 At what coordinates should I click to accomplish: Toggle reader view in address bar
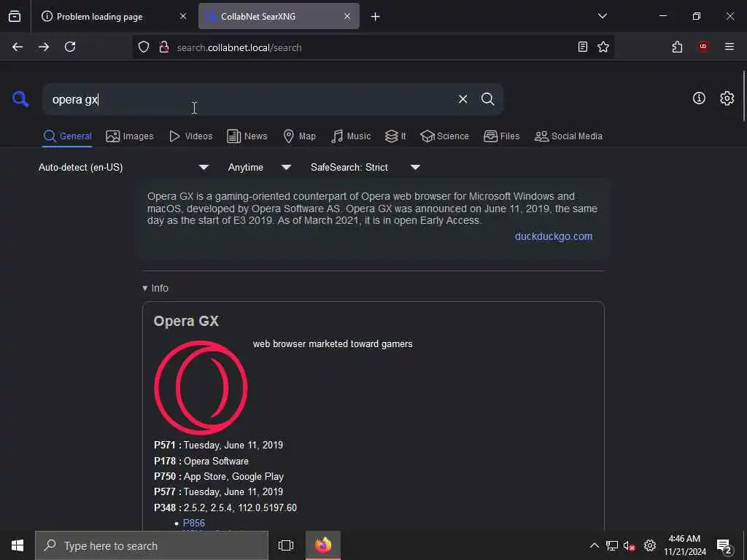583,47
